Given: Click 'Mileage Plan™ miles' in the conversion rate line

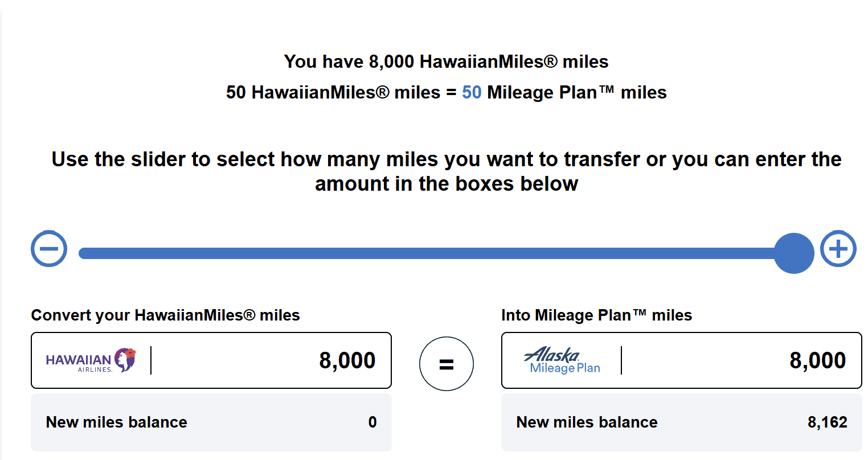Looking at the screenshot, I should [576, 92].
